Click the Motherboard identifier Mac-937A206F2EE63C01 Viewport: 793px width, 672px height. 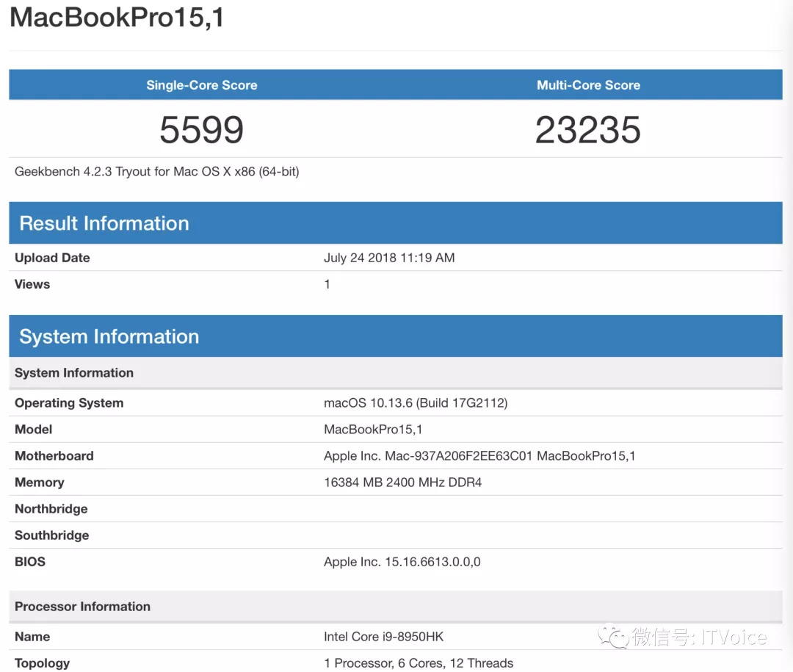(481, 455)
